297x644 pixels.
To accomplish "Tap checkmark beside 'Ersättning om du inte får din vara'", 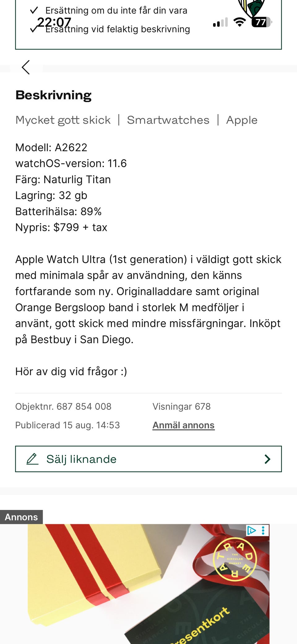I will [34, 11].
